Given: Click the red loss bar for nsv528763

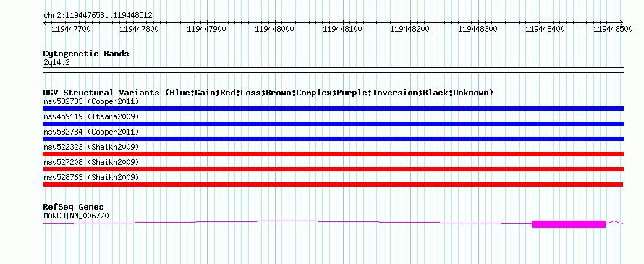Looking at the screenshot, I should [333, 184].
